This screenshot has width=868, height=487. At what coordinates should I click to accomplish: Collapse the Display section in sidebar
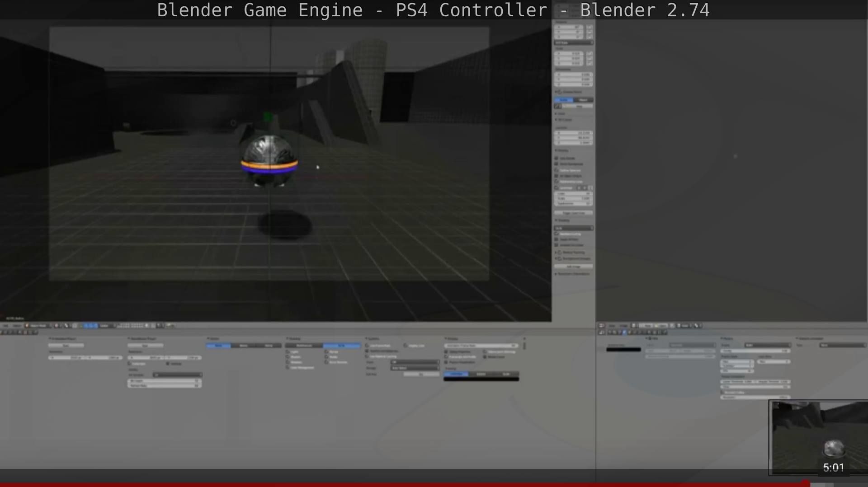(562, 150)
